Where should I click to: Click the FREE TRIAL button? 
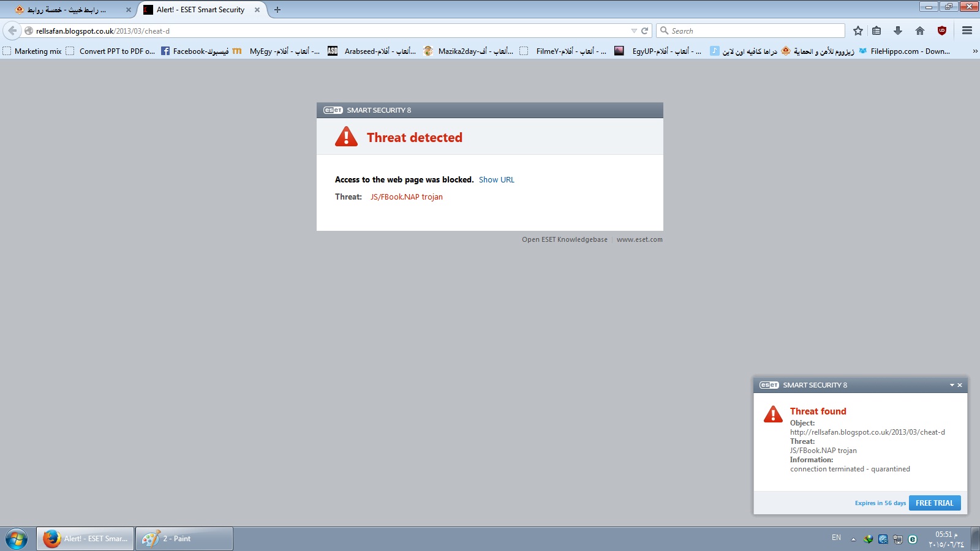tap(935, 503)
